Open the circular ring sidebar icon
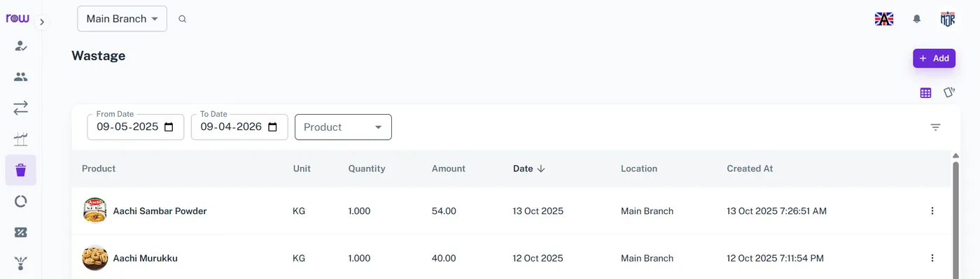The height and width of the screenshot is (279, 980). (x=20, y=201)
